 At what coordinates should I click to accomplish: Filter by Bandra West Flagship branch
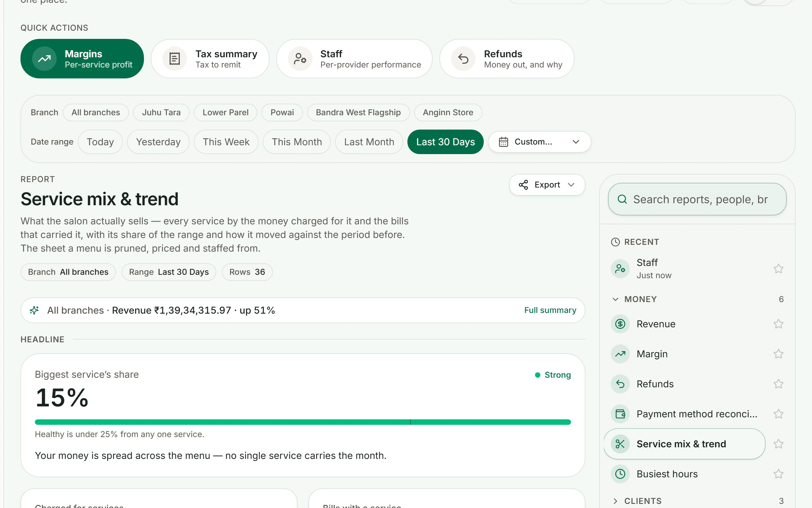(358, 113)
